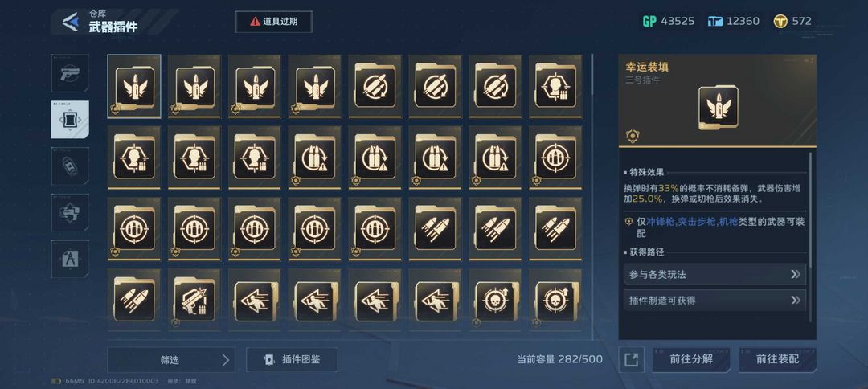Select first circular-arrow bullet plugin in top row
Screen dimensions: 868x389
(375, 86)
